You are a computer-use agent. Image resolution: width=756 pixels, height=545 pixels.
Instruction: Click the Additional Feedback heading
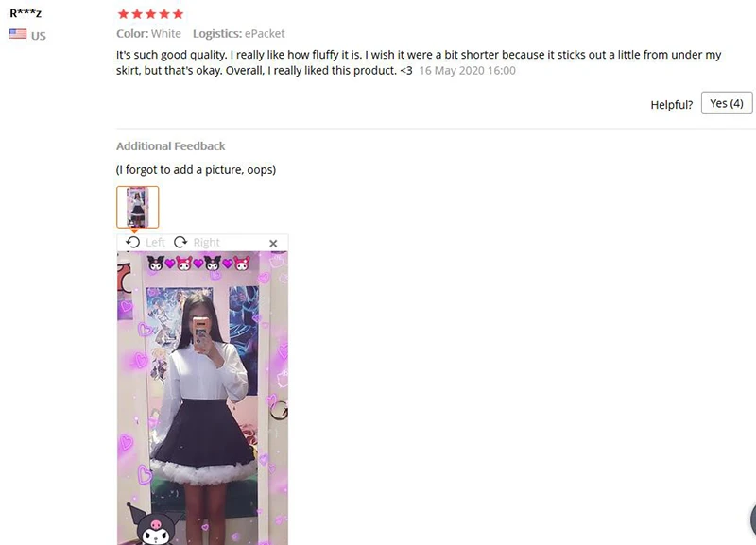click(x=171, y=146)
